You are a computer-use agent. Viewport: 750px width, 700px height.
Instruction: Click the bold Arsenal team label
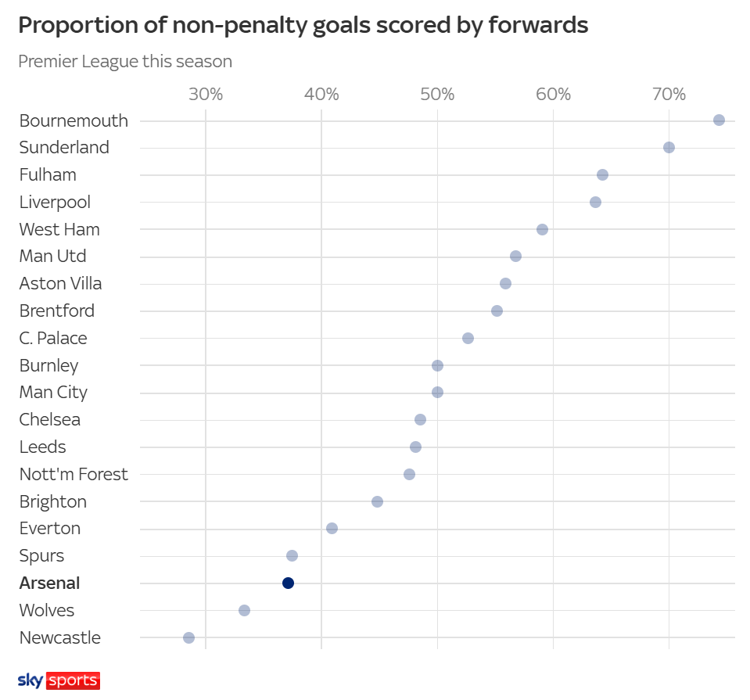click(x=49, y=583)
